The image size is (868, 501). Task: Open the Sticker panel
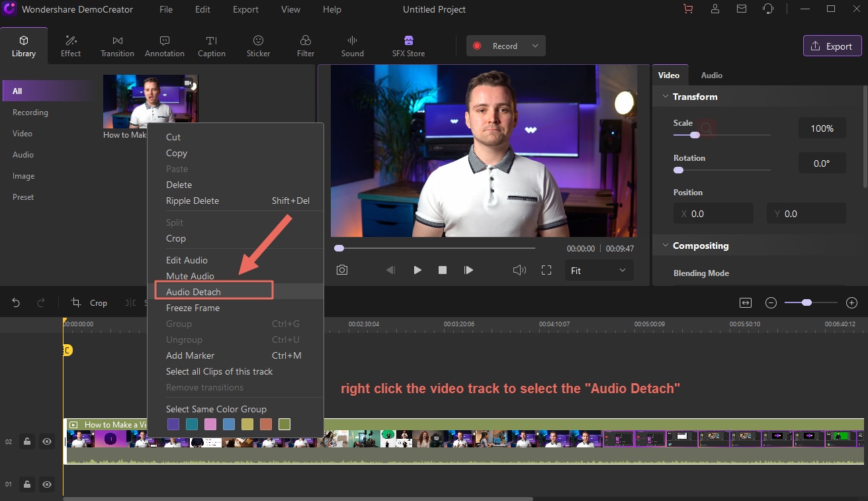click(258, 46)
